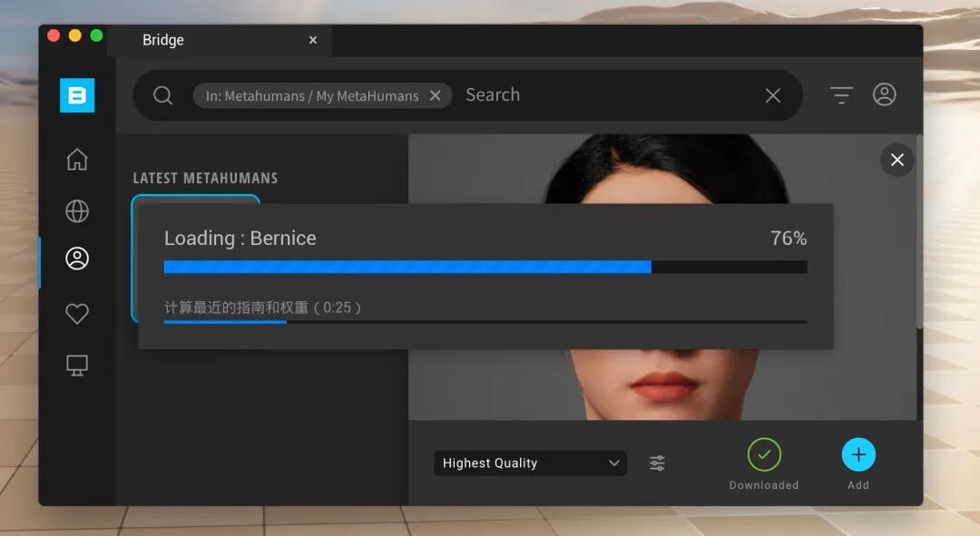The image size is (980, 536).
Task: Open the user account profile icon
Action: coord(884,94)
